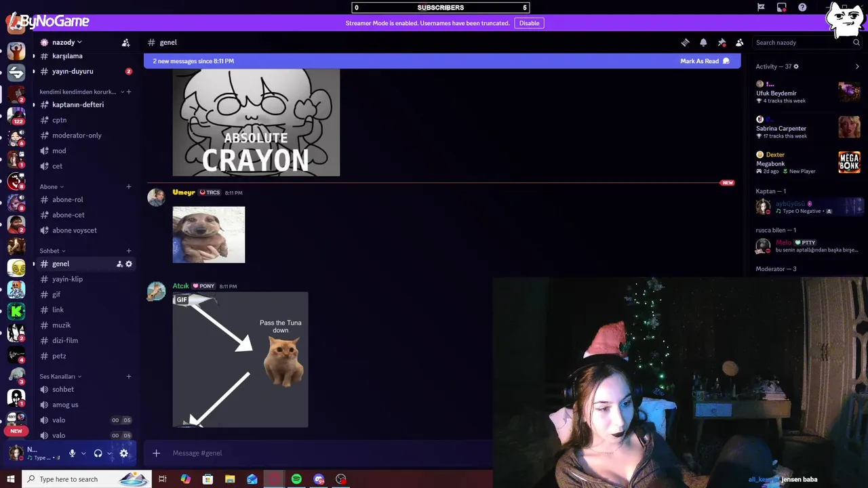Expand the Activity panel chevron
Screen dimensions: 868x488
pos(857,66)
